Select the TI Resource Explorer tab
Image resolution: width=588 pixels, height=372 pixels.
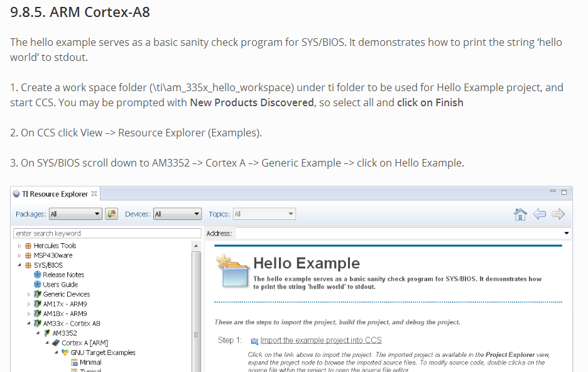(55, 194)
